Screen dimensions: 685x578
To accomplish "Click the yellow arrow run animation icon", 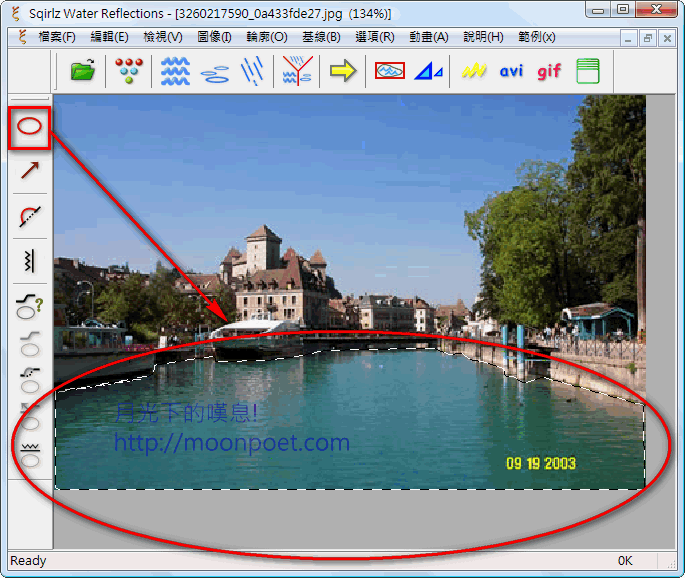I will (343, 71).
